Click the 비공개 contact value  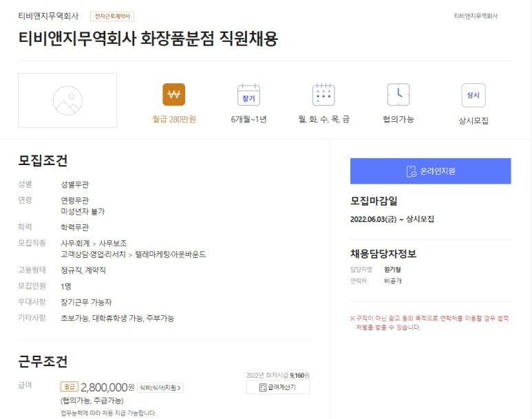coord(392,281)
